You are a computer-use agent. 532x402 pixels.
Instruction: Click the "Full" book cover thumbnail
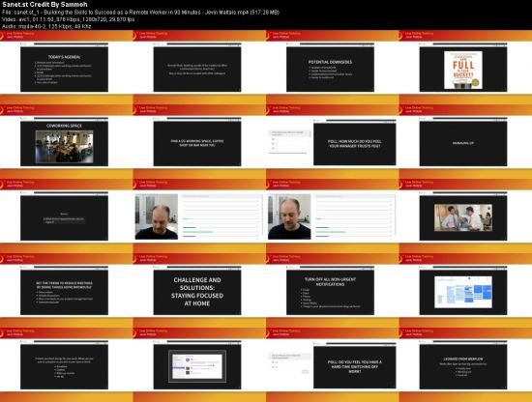tap(463, 70)
